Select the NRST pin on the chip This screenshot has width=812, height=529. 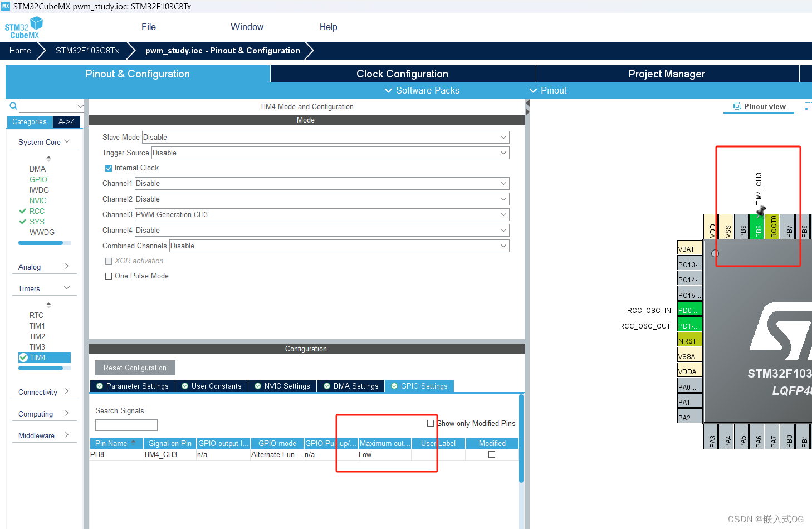pos(690,341)
